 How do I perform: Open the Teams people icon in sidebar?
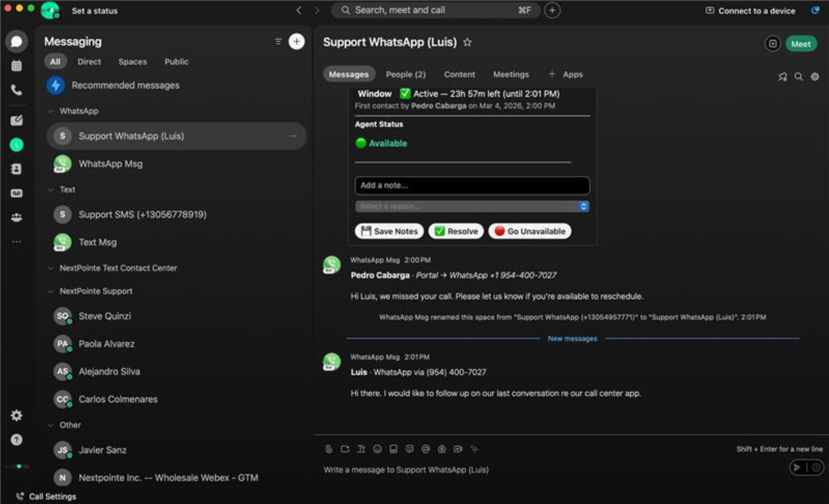(16, 217)
